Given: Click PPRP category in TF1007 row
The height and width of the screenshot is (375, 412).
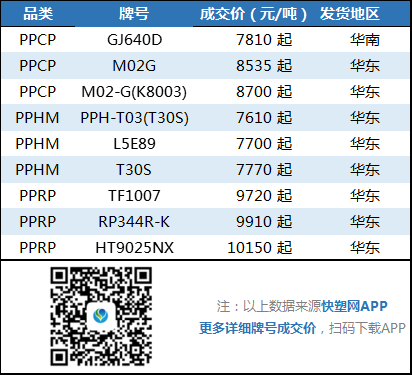Looking at the screenshot, I should [38, 196].
